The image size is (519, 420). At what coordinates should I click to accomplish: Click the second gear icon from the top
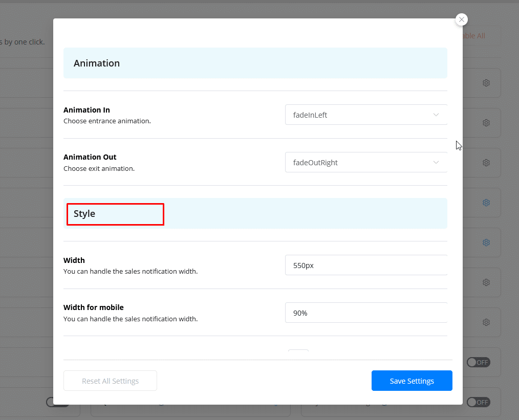coord(486,123)
